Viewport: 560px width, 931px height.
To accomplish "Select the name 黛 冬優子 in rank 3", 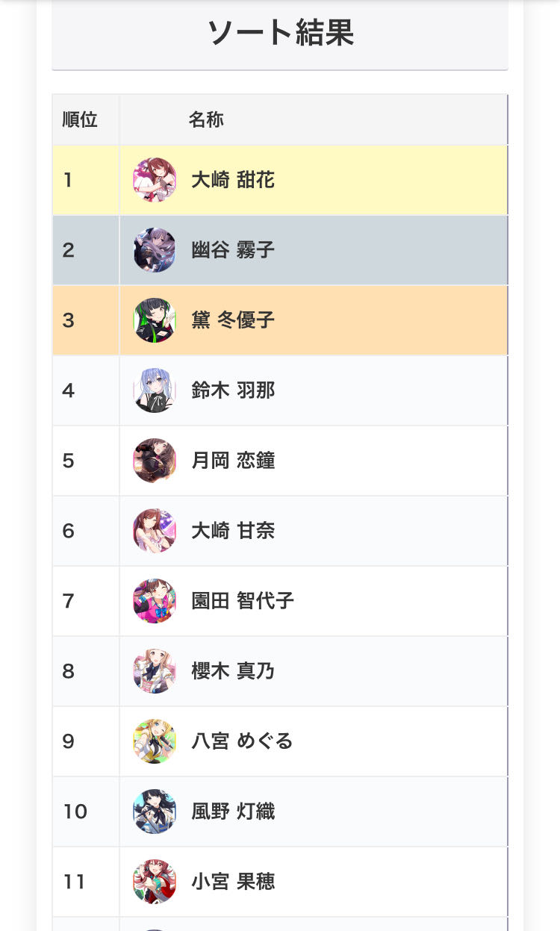I will click(233, 320).
